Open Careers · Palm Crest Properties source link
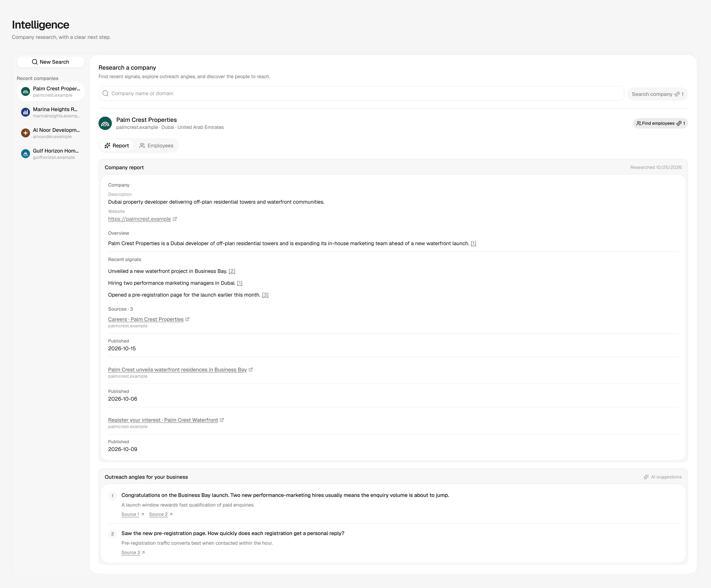This screenshot has width=711, height=588. 146,319
